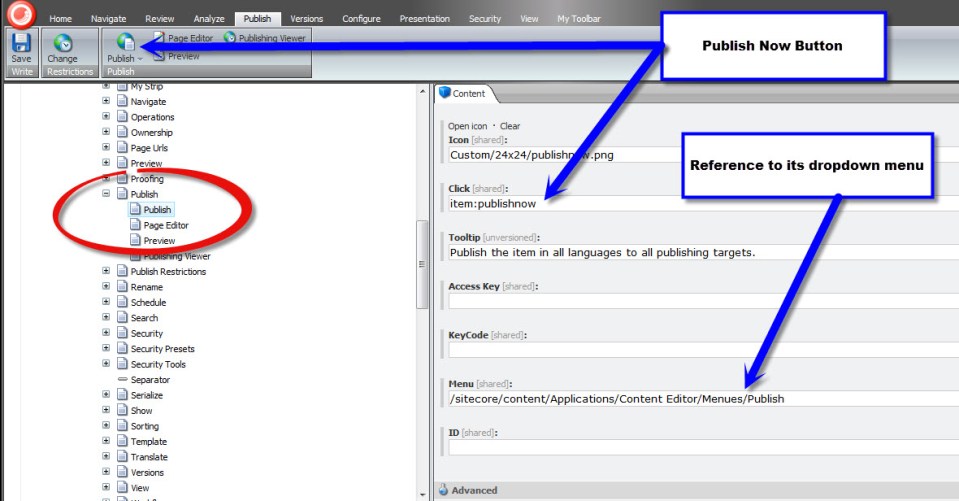Click the page icon beside Navigate

coord(122,101)
